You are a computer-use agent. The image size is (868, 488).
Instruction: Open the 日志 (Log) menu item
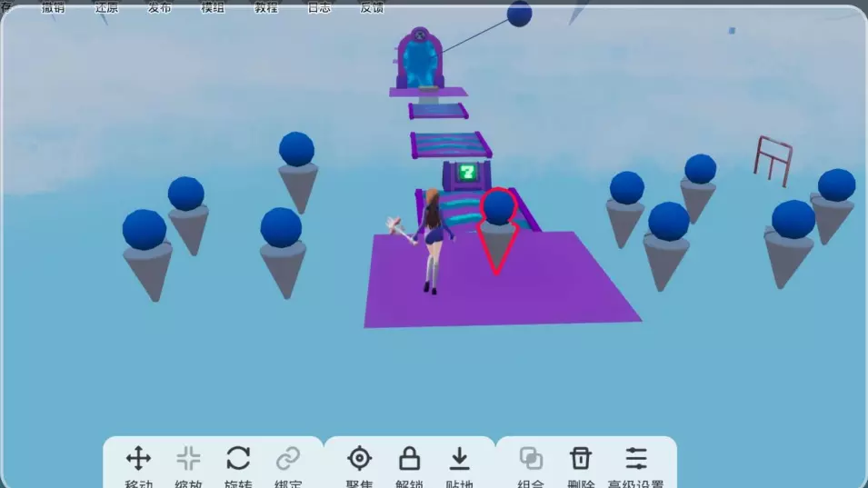319,7
